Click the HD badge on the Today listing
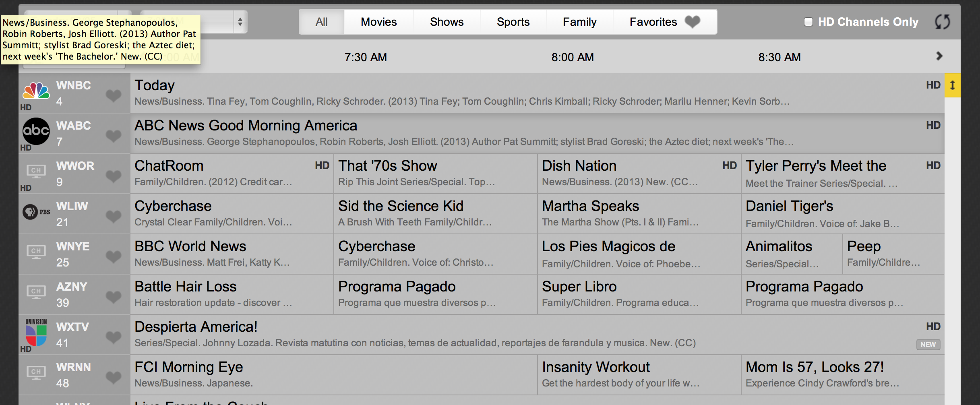980x405 pixels. click(x=933, y=85)
